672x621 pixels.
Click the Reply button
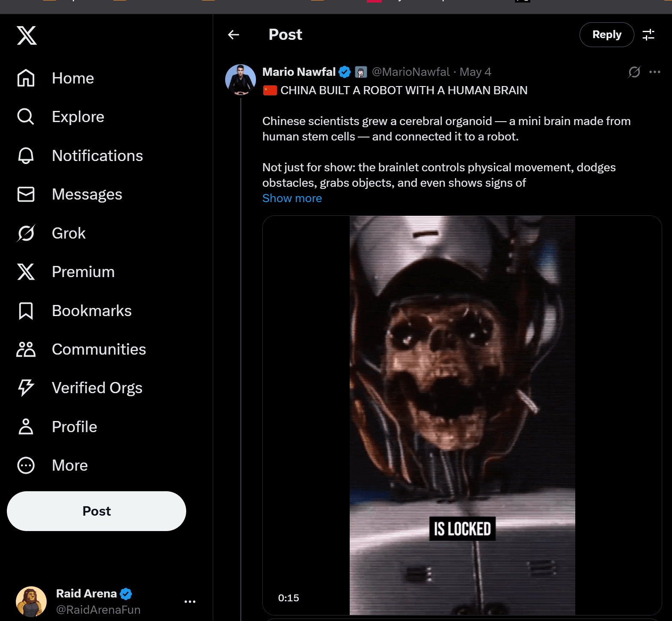point(607,35)
